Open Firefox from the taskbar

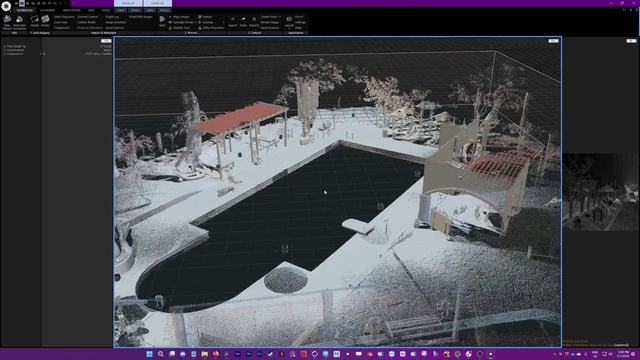tap(216, 354)
